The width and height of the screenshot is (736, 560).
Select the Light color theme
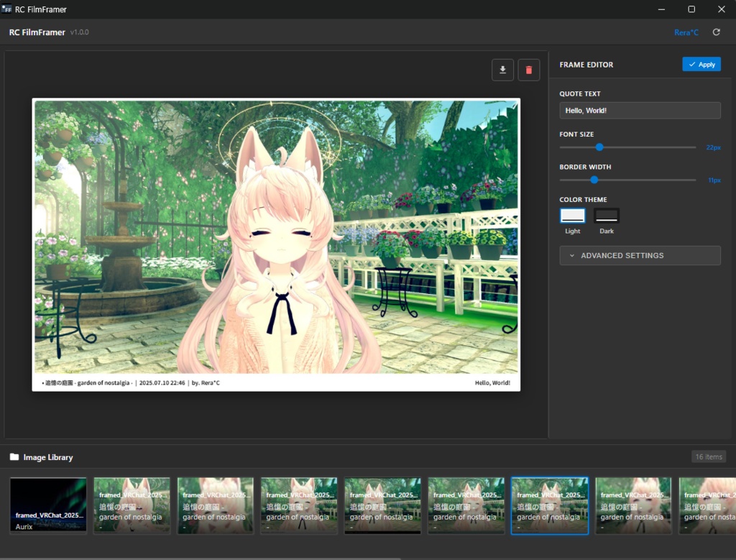(x=572, y=215)
